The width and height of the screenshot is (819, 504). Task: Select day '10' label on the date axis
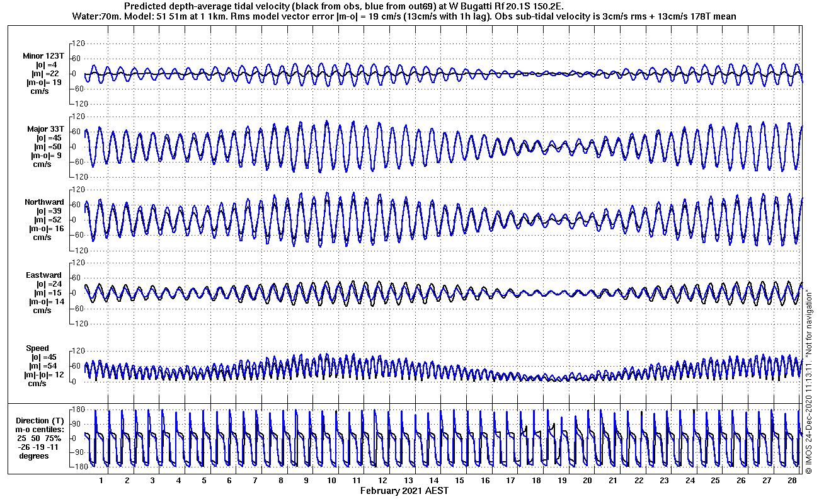point(331,481)
